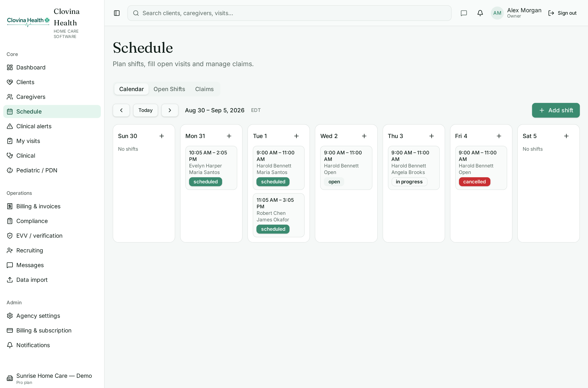Switch to the Claims tab

coord(204,89)
